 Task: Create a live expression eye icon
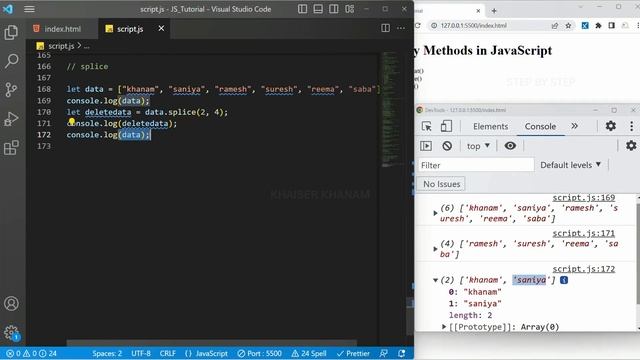pos(510,146)
